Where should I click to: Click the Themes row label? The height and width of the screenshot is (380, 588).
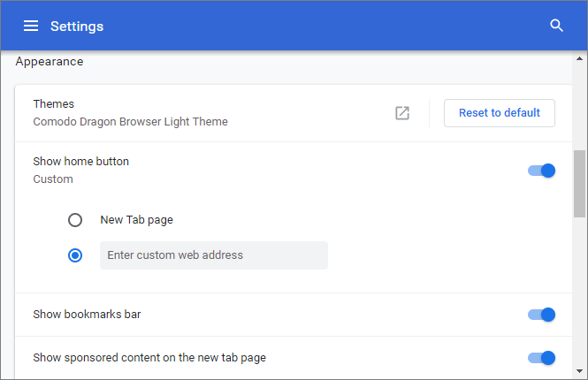point(54,103)
